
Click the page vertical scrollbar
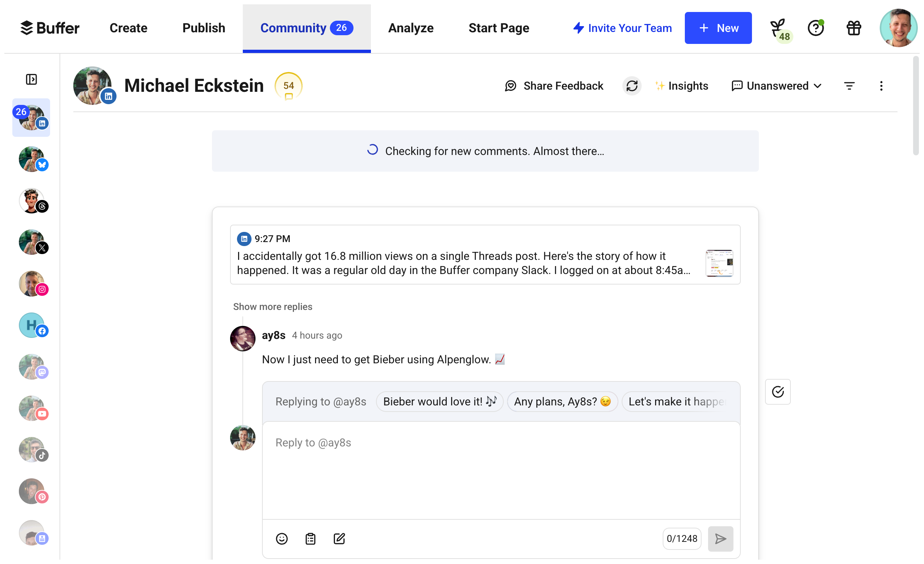[915, 105]
